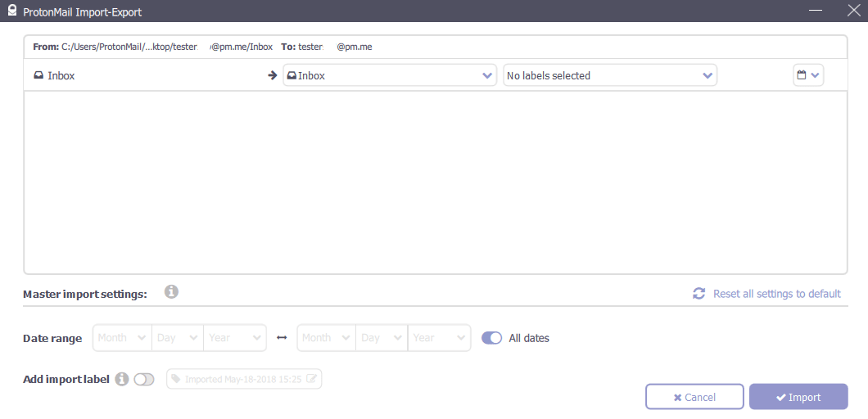Click the refresh icon of Reset all settings
The image size is (868, 419).
(x=699, y=293)
